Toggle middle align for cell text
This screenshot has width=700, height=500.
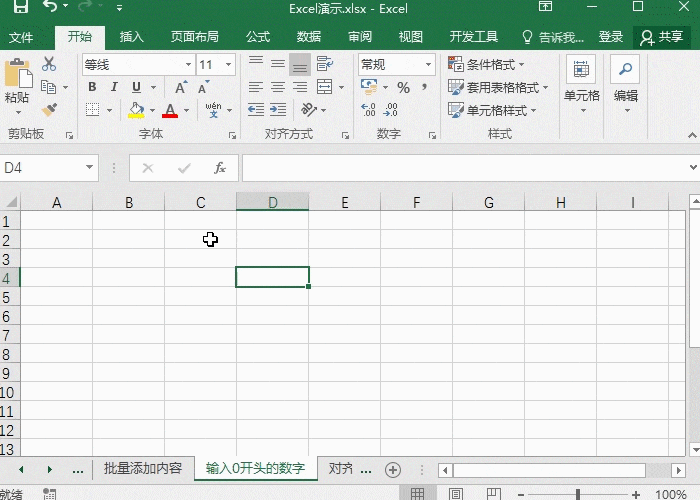(x=278, y=64)
